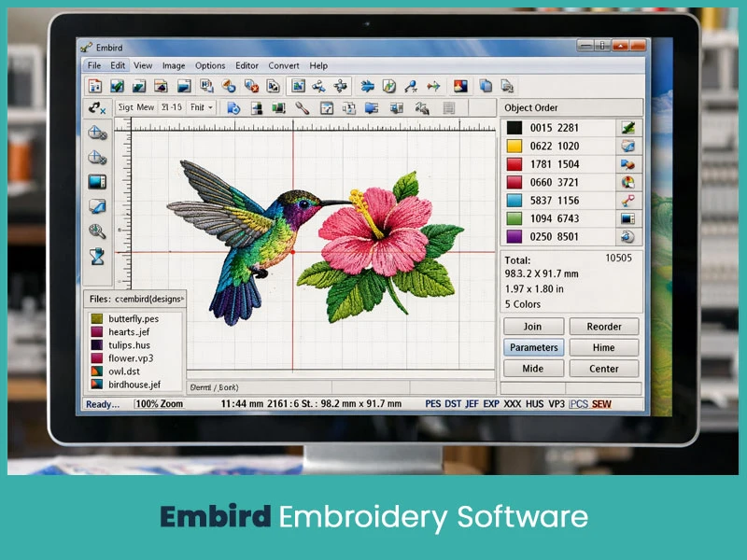Click the red and blue color picture icon
747x560 pixels.
pos(460,86)
